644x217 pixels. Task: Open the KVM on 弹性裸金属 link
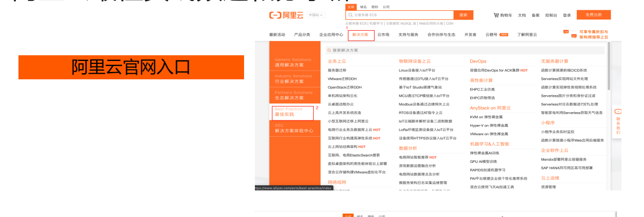[x=486, y=117]
